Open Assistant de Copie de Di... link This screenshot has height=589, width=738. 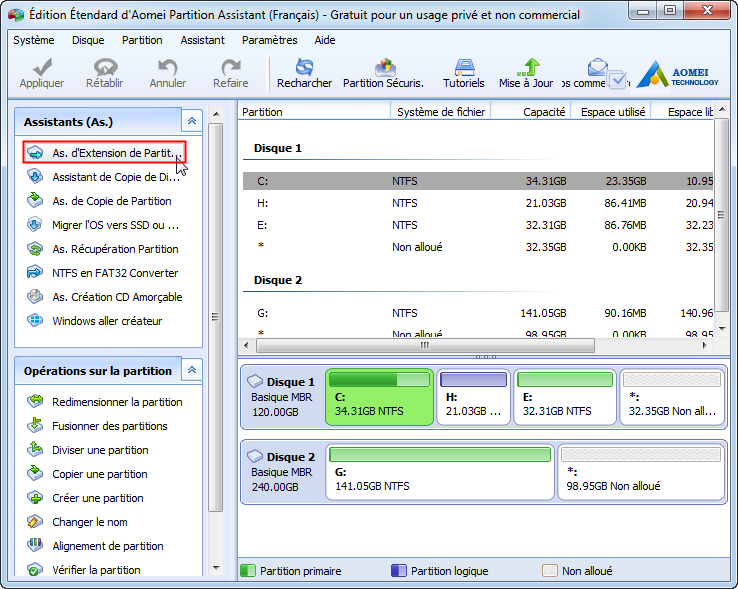[x=116, y=177]
